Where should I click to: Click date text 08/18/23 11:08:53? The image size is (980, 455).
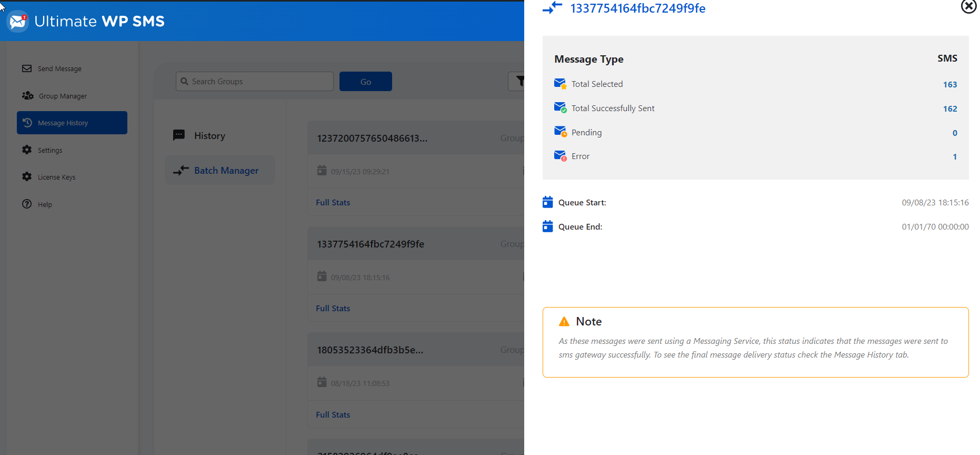click(x=360, y=383)
